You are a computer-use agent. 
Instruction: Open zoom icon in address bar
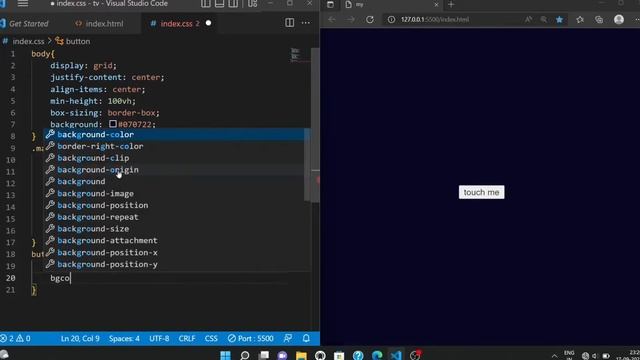point(544,20)
